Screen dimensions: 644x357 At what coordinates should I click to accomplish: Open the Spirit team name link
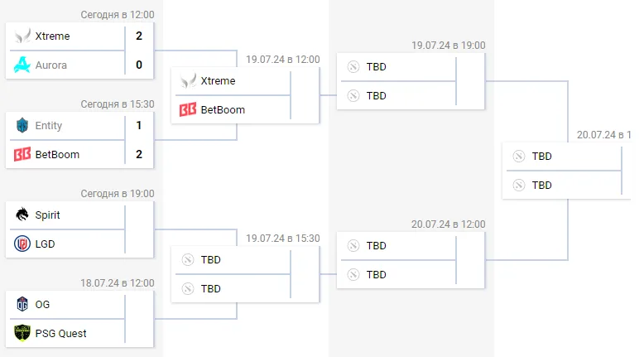pos(48,215)
